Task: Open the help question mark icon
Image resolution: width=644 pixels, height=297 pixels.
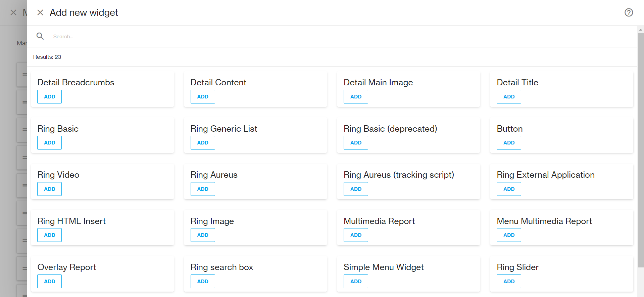Action: coord(629,13)
